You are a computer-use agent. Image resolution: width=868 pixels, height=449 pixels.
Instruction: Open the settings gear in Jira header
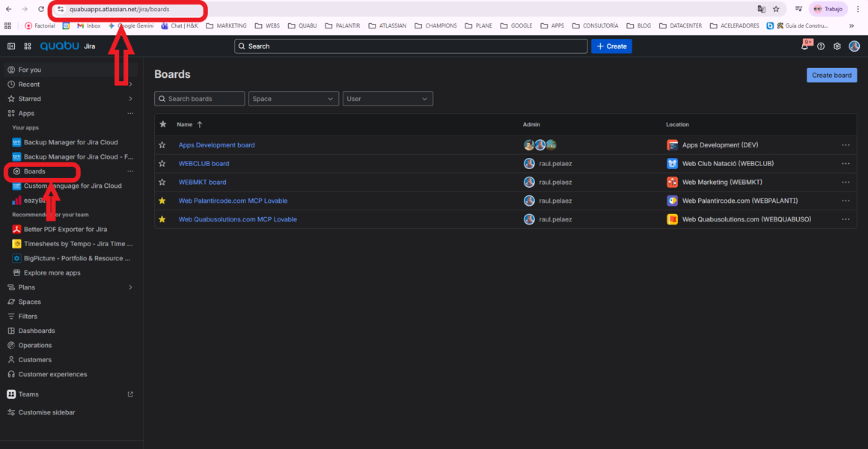click(x=837, y=46)
